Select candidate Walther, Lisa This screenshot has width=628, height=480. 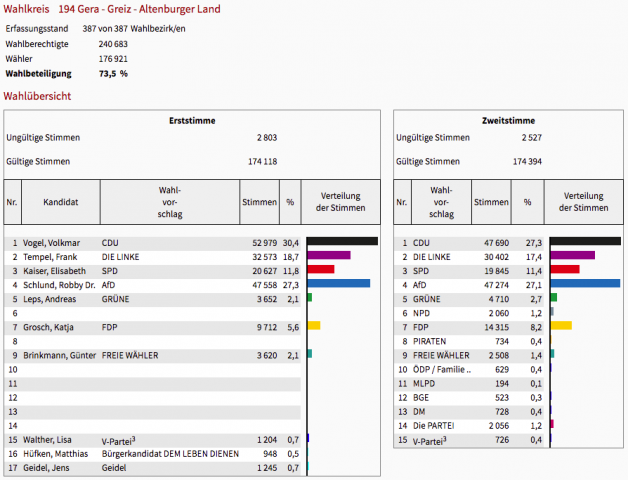47,440
